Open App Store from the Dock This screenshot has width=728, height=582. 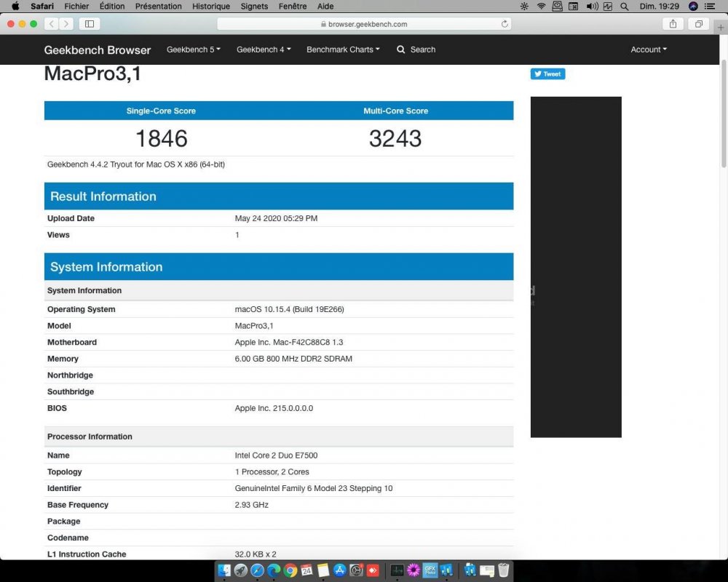pos(340,570)
